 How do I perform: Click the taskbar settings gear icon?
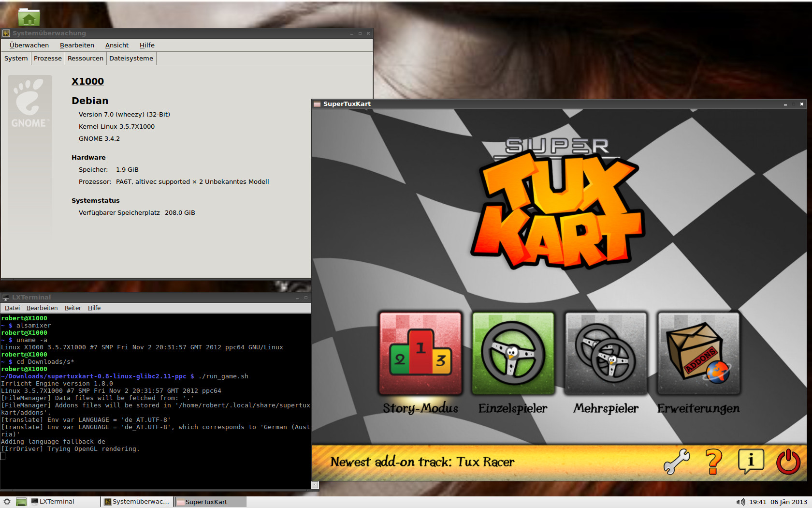click(x=7, y=502)
